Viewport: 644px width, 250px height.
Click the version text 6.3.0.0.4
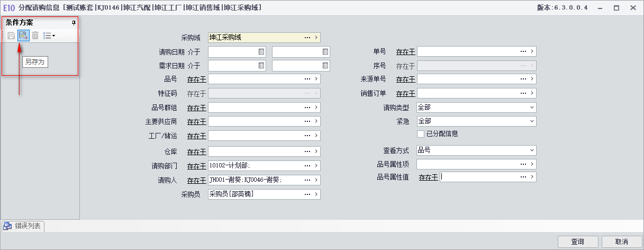(x=570, y=8)
